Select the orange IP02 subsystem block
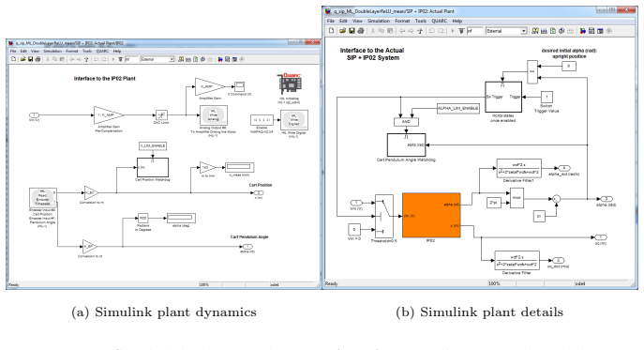 [431, 215]
